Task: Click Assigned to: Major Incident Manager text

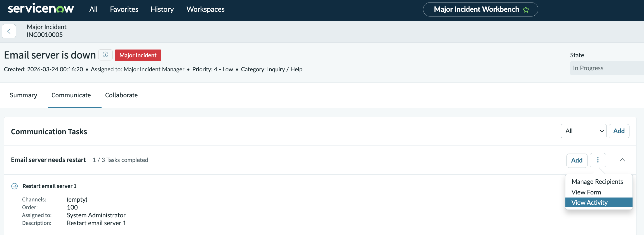Action: coord(137,69)
